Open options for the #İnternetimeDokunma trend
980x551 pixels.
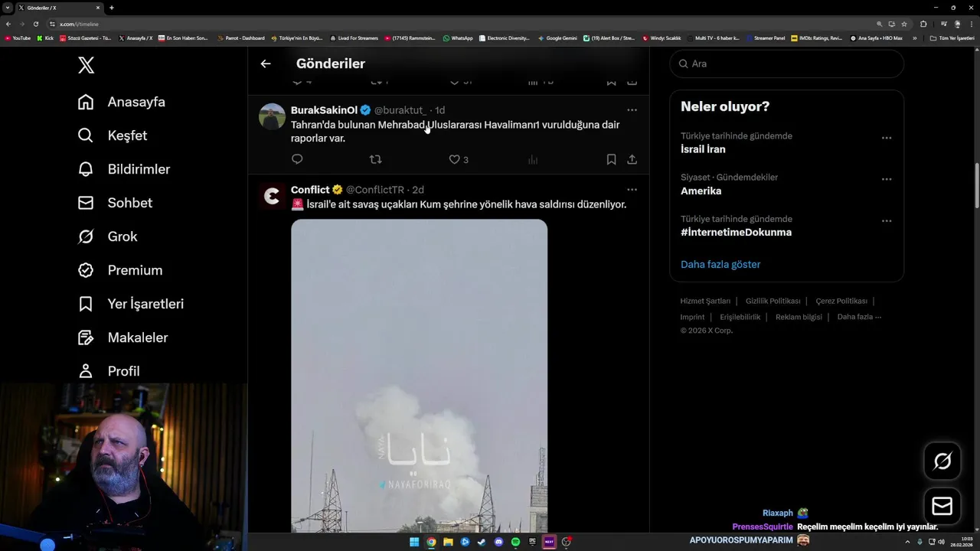pyautogui.click(x=886, y=220)
